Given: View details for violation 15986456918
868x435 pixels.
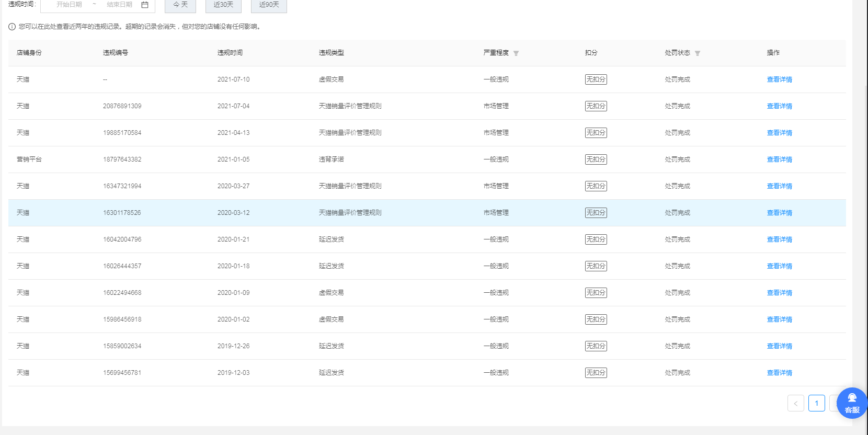Looking at the screenshot, I should 779,319.
